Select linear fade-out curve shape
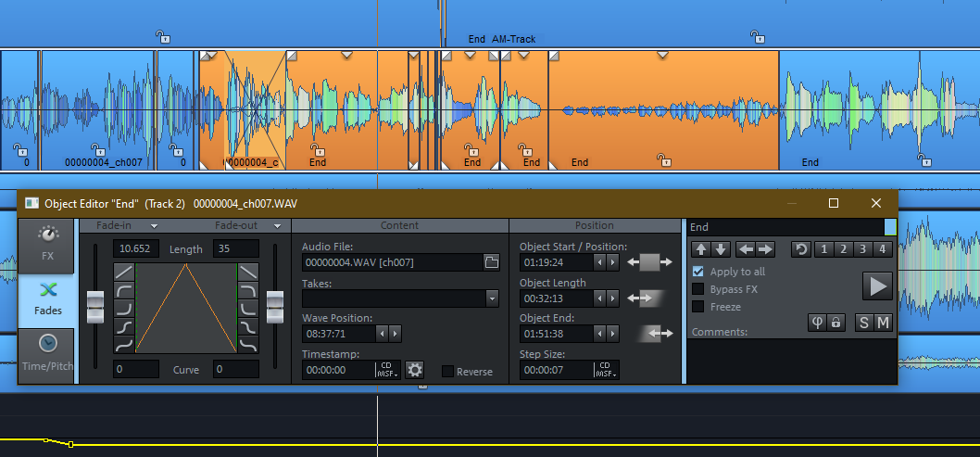Image resolution: width=980 pixels, height=457 pixels. tap(249, 272)
